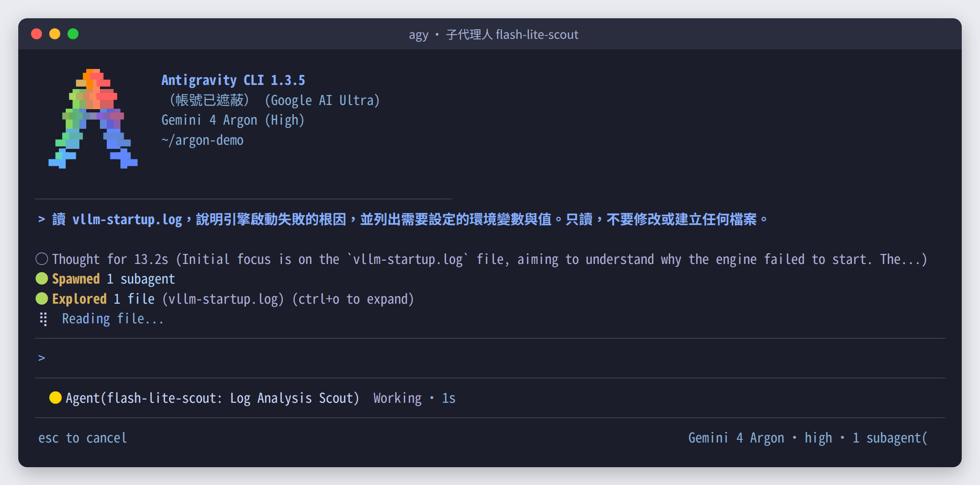
Task: Click the 1 subagent( footer indicator
Action: [x=890, y=438]
